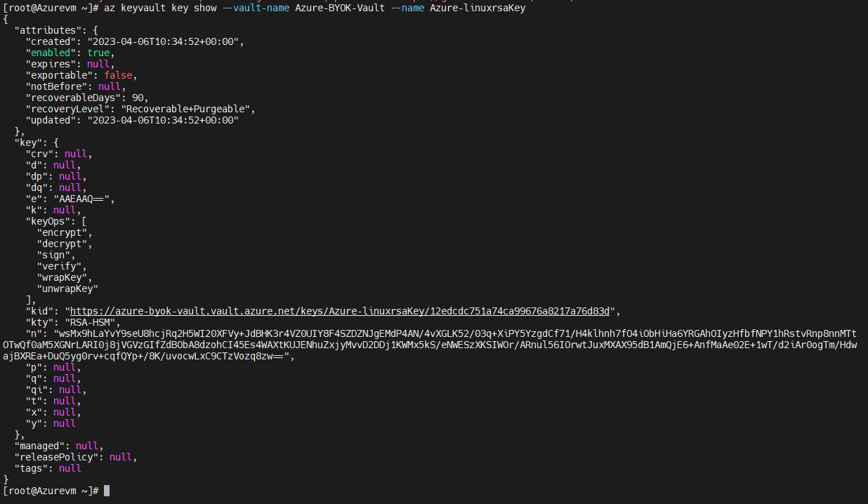Click the "attributes" key name

(x=48, y=30)
